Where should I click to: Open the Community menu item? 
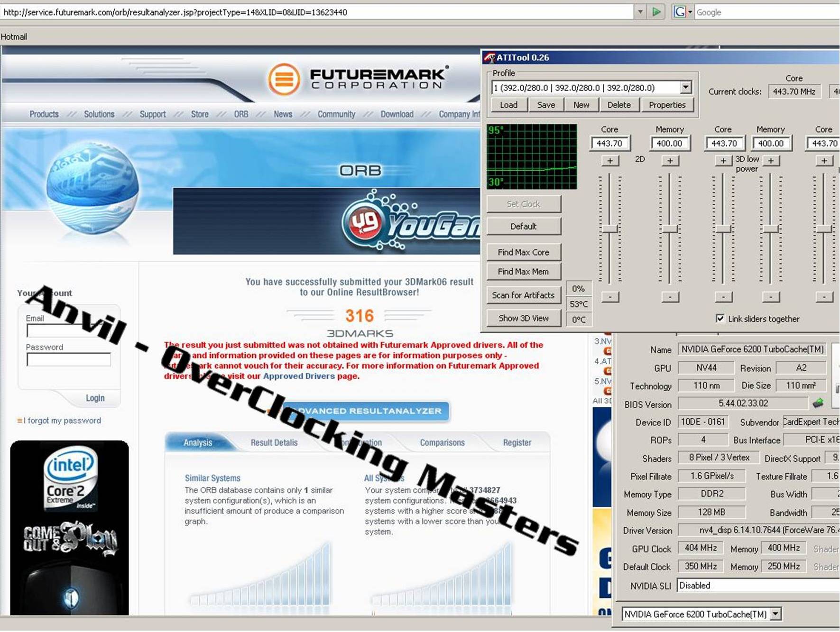[336, 114]
